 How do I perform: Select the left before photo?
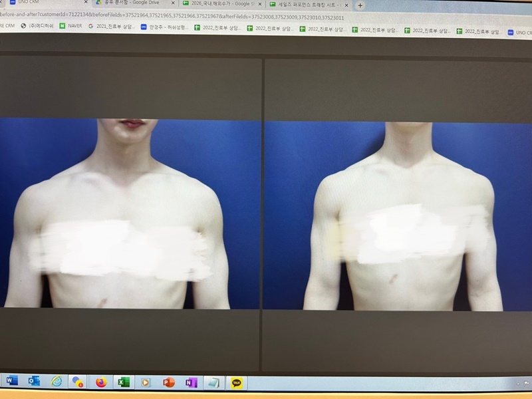click(x=130, y=213)
